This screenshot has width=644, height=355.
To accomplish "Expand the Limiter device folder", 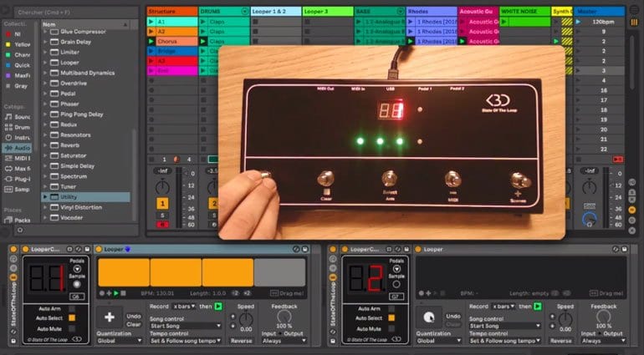I will coord(45,52).
